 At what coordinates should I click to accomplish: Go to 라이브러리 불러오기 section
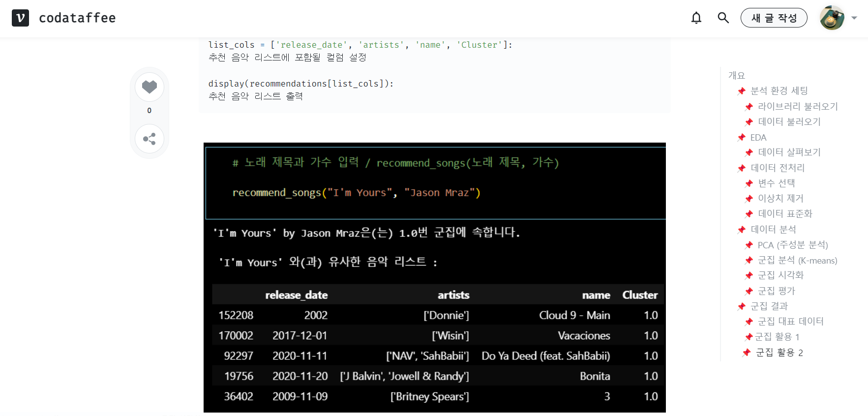click(x=798, y=107)
